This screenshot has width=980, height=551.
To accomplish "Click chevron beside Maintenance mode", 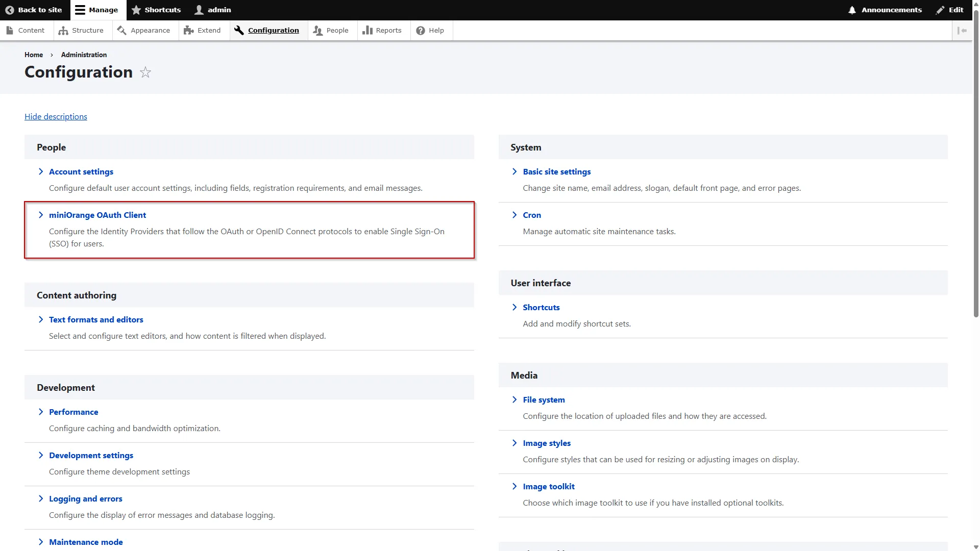I will pyautogui.click(x=41, y=542).
